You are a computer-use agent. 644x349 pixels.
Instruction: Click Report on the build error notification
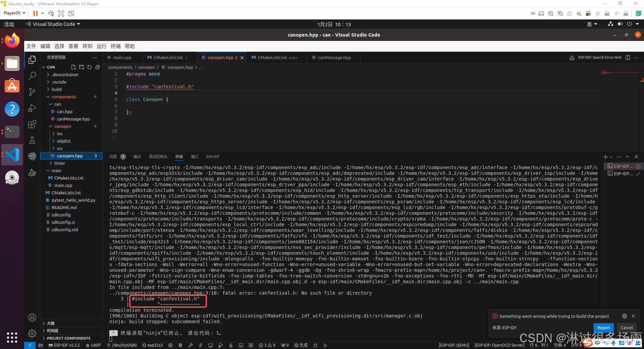[x=603, y=328]
